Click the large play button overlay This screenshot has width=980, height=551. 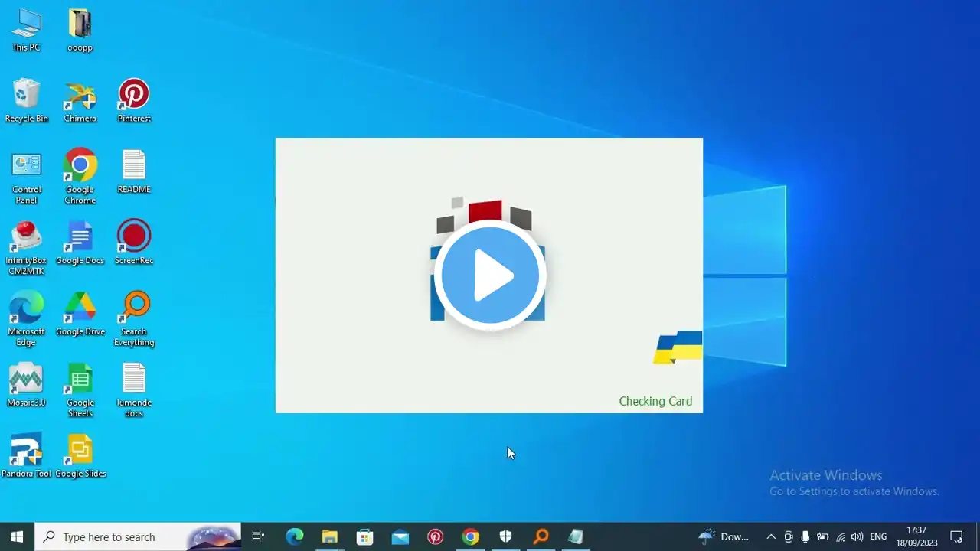[490, 275]
